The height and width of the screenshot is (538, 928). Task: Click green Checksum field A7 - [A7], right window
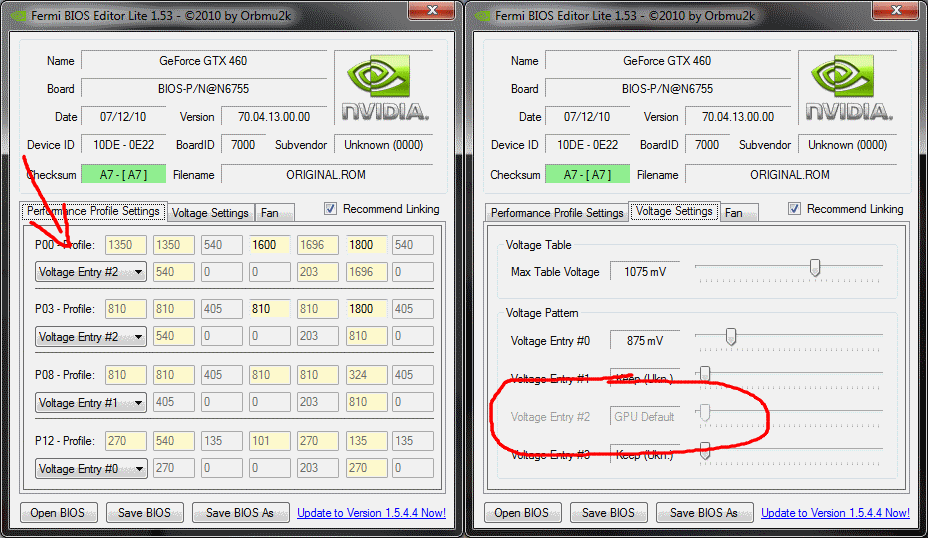(x=587, y=175)
